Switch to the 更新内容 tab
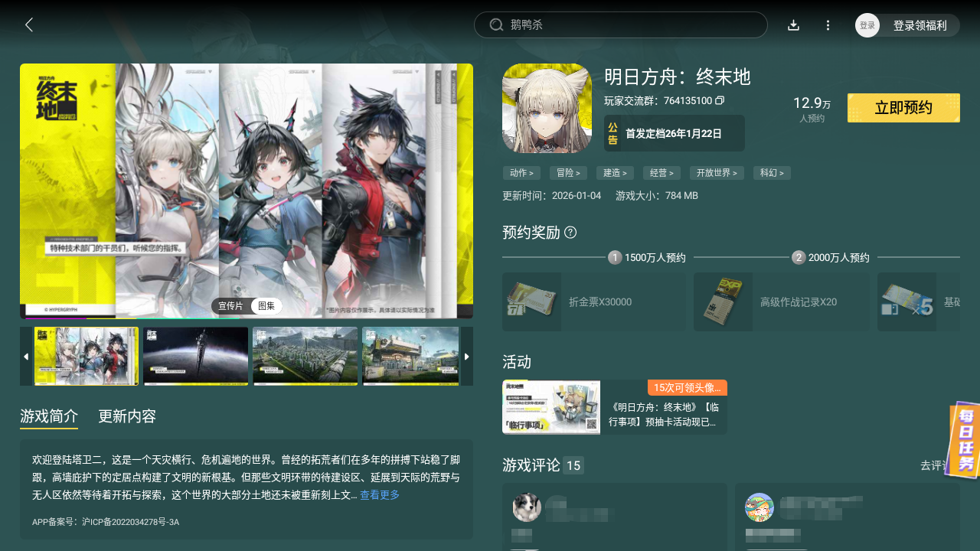Screen dimensions: 980x551 [x=127, y=416]
